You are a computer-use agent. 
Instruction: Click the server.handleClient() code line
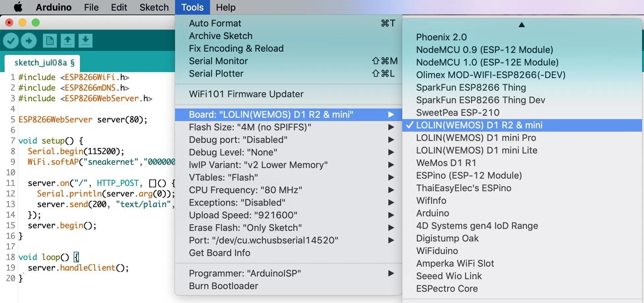[x=78, y=268]
